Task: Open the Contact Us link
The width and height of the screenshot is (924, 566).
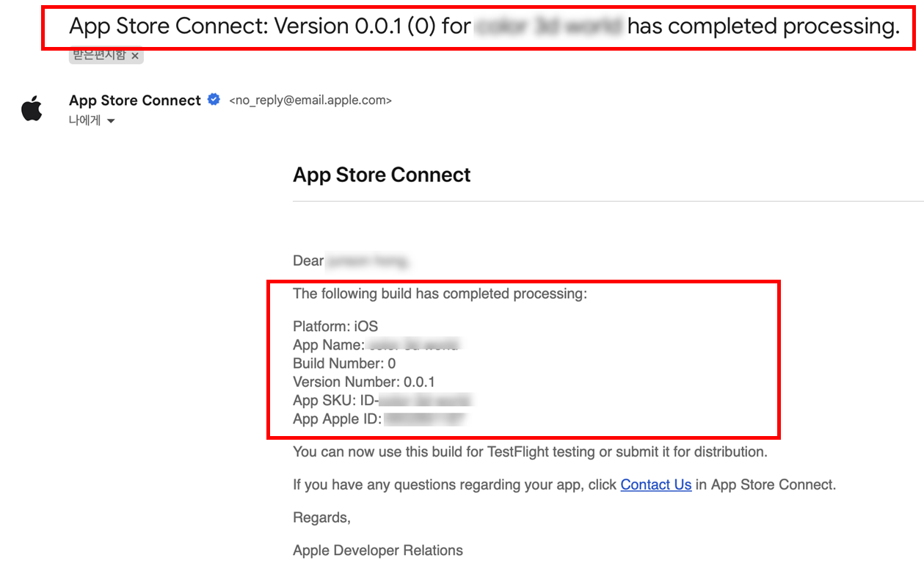Action: coord(656,485)
